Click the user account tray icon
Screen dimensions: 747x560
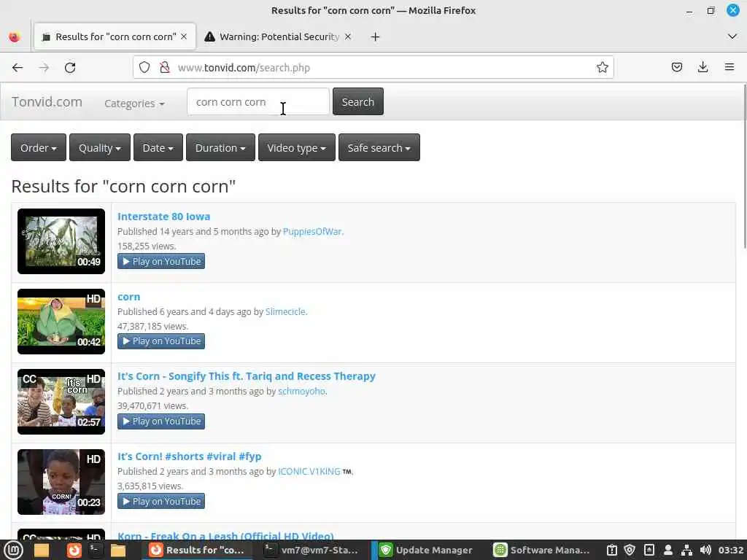(668, 551)
